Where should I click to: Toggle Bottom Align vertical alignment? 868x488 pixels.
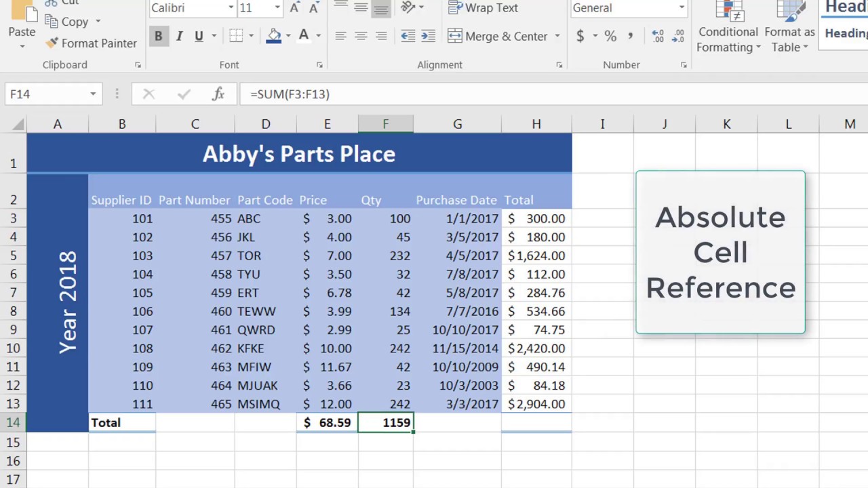(381, 8)
